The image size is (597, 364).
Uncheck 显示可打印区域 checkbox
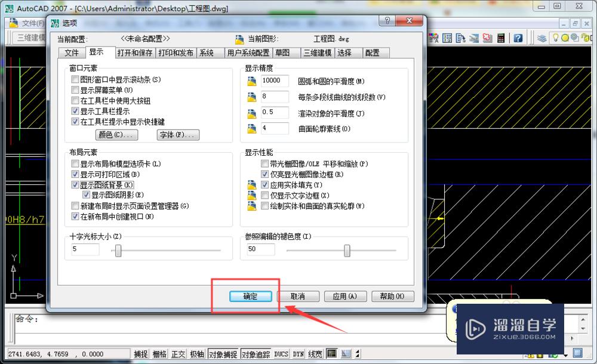coord(75,174)
